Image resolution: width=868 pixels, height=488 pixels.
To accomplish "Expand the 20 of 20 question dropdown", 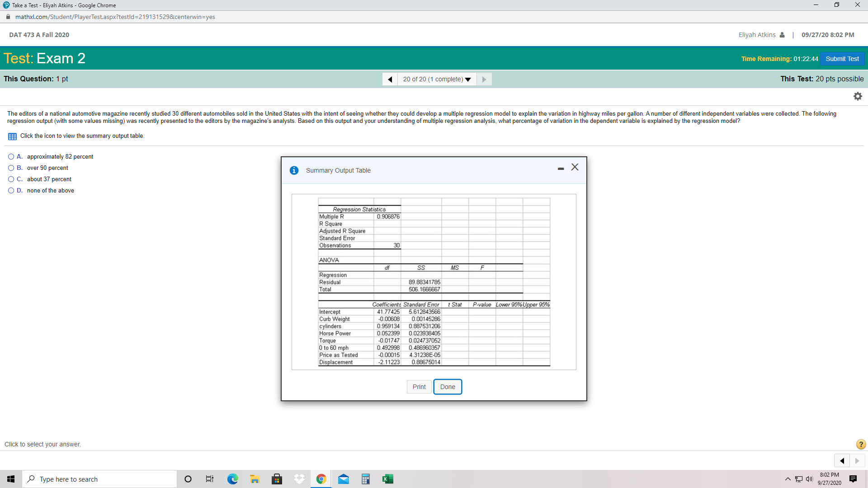I will click(x=437, y=79).
